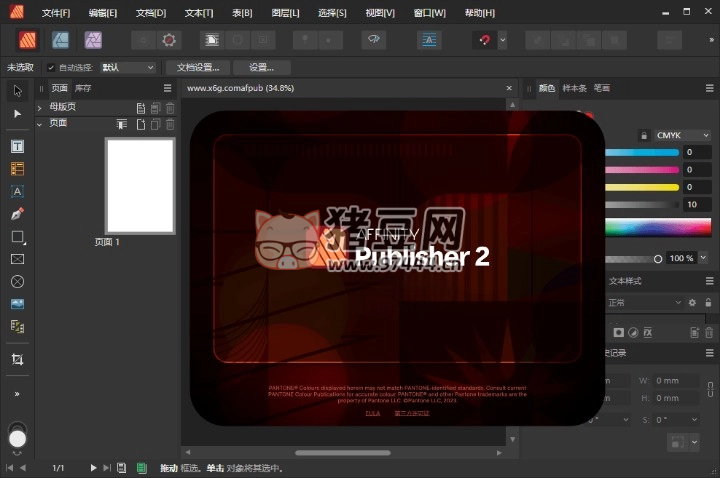Switch to Designer persona icon
Image resolution: width=720 pixels, height=478 pixels.
click(60, 40)
